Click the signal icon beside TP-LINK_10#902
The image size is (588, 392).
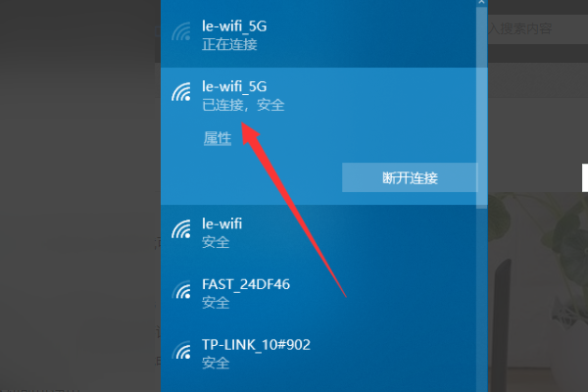[181, 351]
